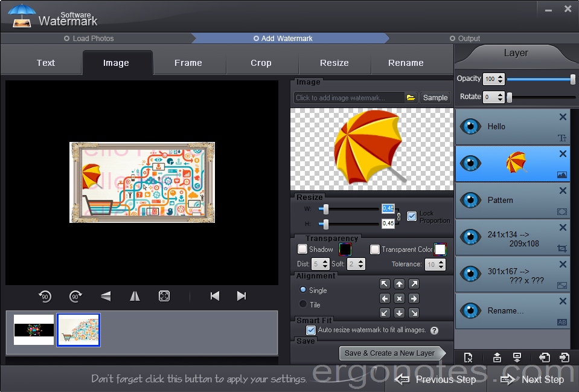Enable the Shadow checkbox
The width and height of the screenshot is (579, 392).
click(302, 249)
